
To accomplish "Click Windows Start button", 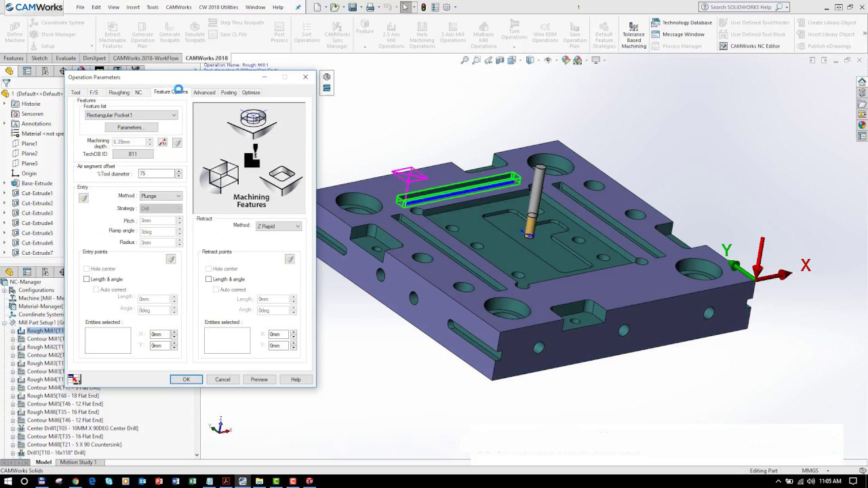I will (7, 481).
